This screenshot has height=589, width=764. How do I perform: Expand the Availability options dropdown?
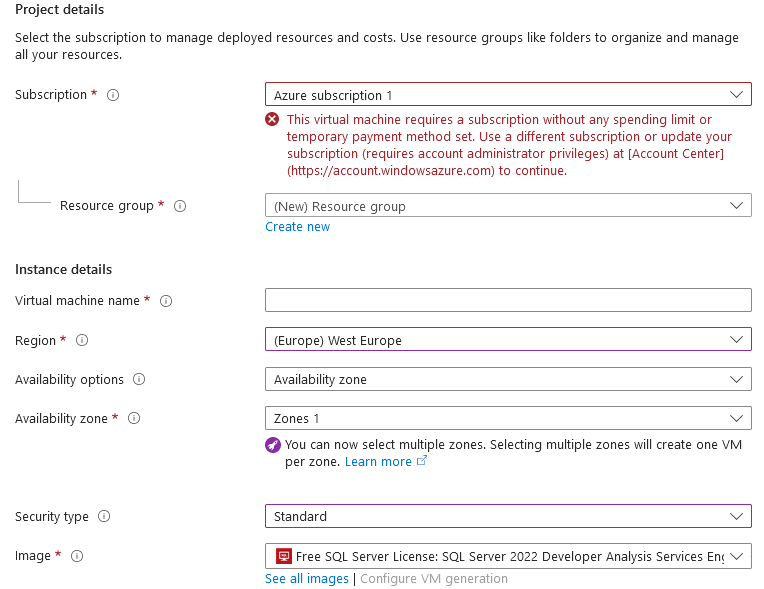pyautogui.click(x=508, y=379)
